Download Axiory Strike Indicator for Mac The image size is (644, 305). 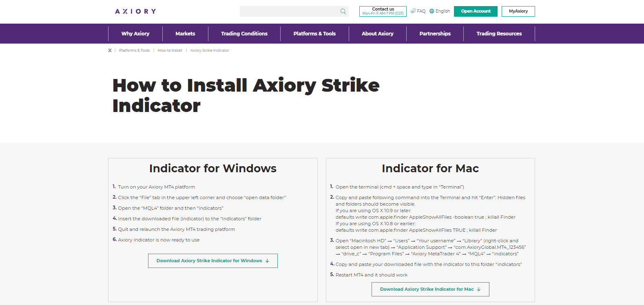pyautogui.click(x=430, y=290)
